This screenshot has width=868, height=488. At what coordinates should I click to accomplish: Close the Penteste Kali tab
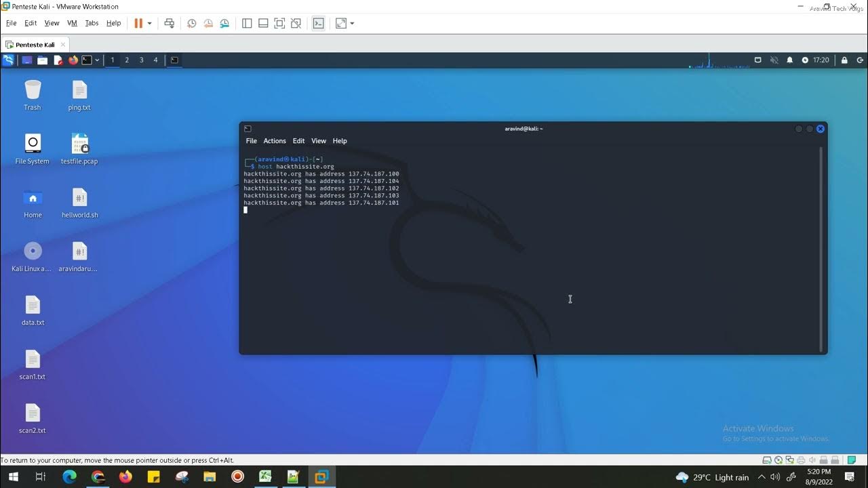[x=63, y=45]
